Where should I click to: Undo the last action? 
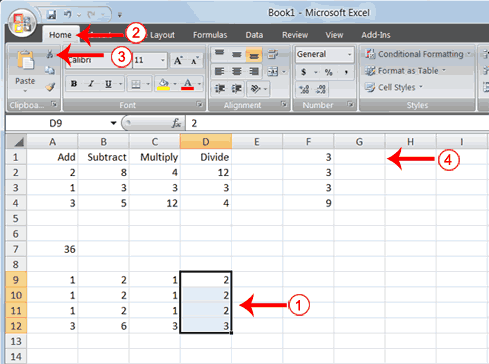coord(68,14)
